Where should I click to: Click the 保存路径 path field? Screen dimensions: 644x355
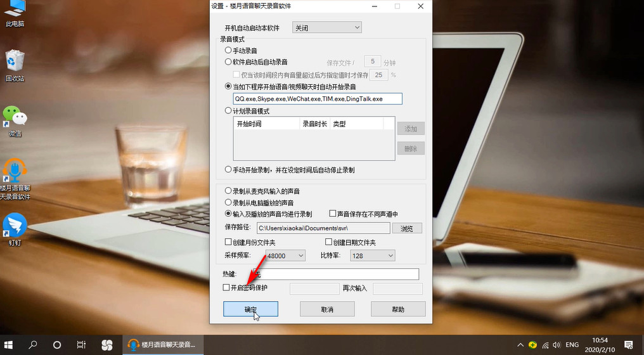323,228
